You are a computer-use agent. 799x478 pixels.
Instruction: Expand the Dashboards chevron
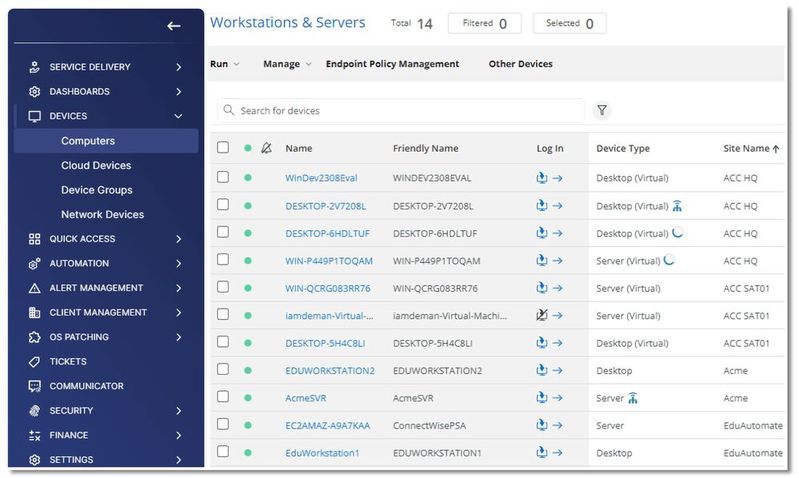pos(178,92)
